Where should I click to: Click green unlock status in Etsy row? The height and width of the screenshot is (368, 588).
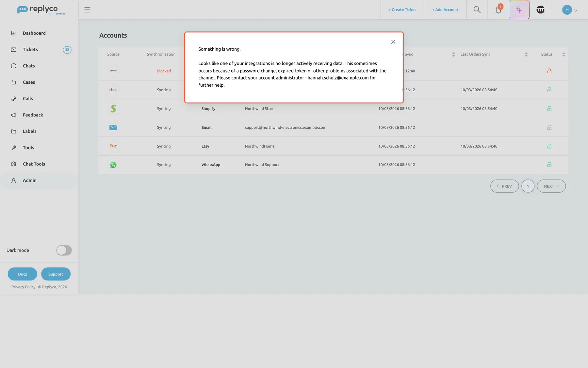[x=549, y=146]
